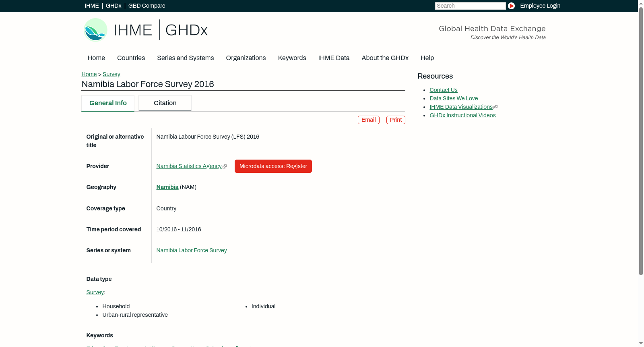
Task: Go to Survey in the breadcrumb
Action: pyautogui.click(x=111, y=74)
